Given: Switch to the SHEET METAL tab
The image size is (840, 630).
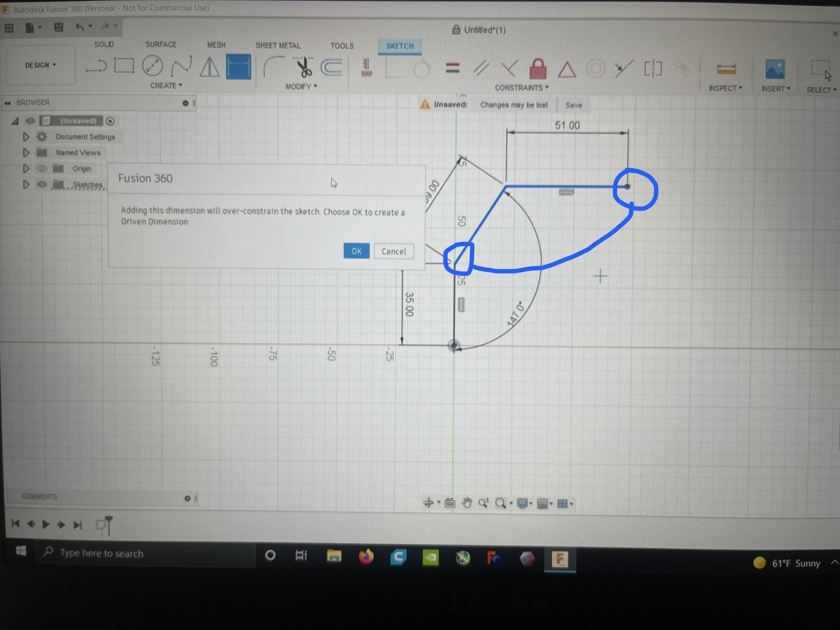Looking at the screenshot, I should pos(278,45).
